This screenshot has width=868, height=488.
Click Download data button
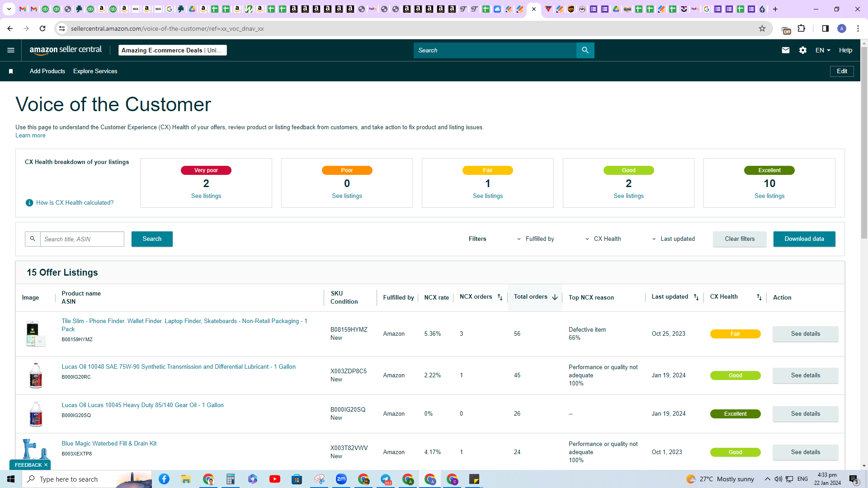coord(804,239)
